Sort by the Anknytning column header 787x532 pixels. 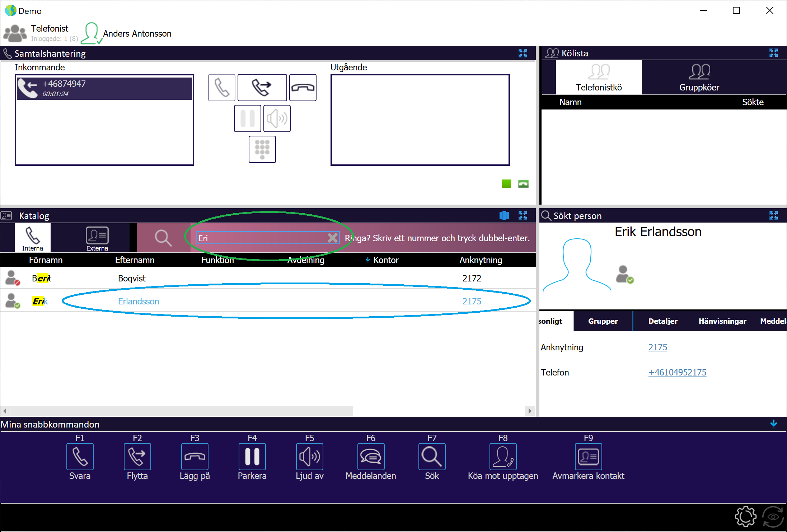481,260
